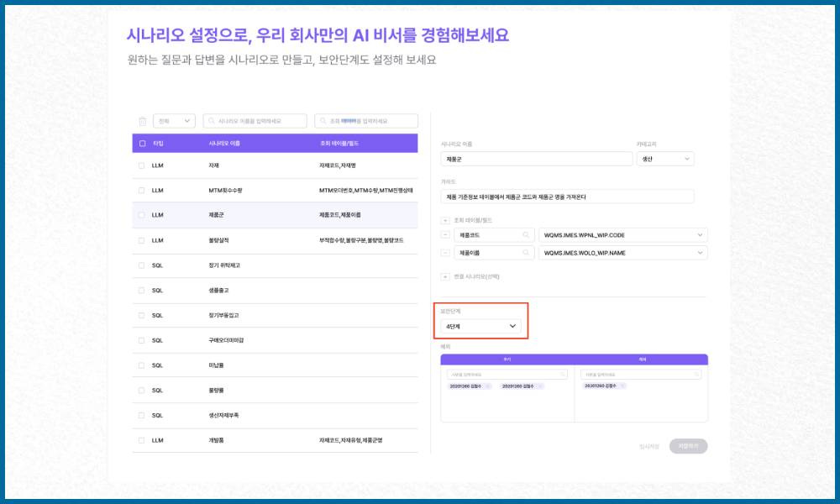Viewport: 840px width, 504px height.
Task: Select the 생산자재부족 scenario name
Action: (x=224, y=415)
